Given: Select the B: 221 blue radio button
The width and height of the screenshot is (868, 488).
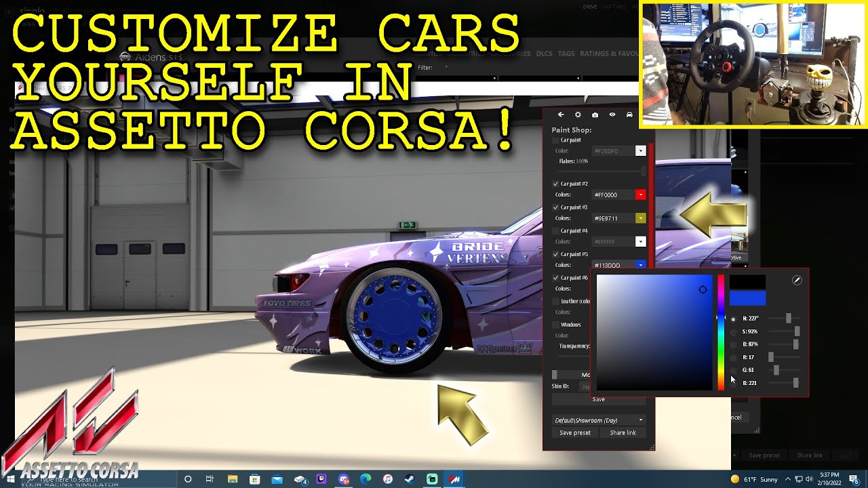Looking at the screenshot, I should point(733,383).
